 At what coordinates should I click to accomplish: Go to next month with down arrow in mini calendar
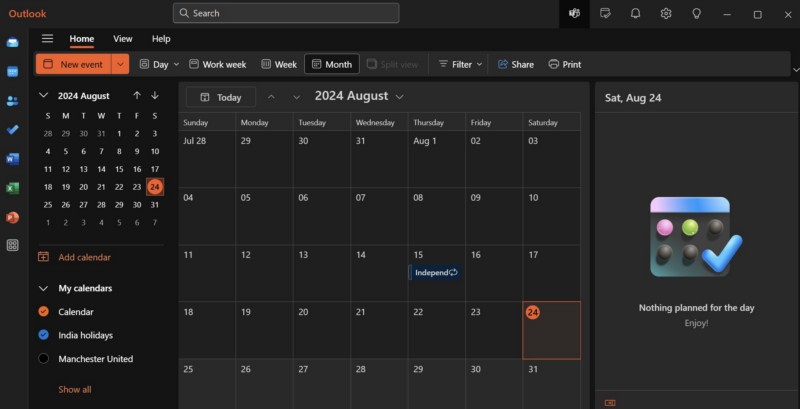tap(155, 95)
